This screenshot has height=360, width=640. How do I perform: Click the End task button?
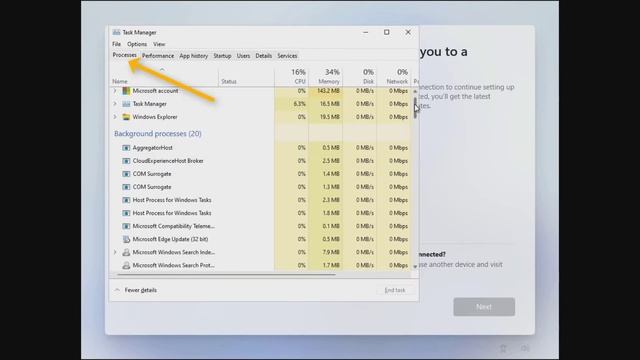pyautogui.click(x=395, y=290)
